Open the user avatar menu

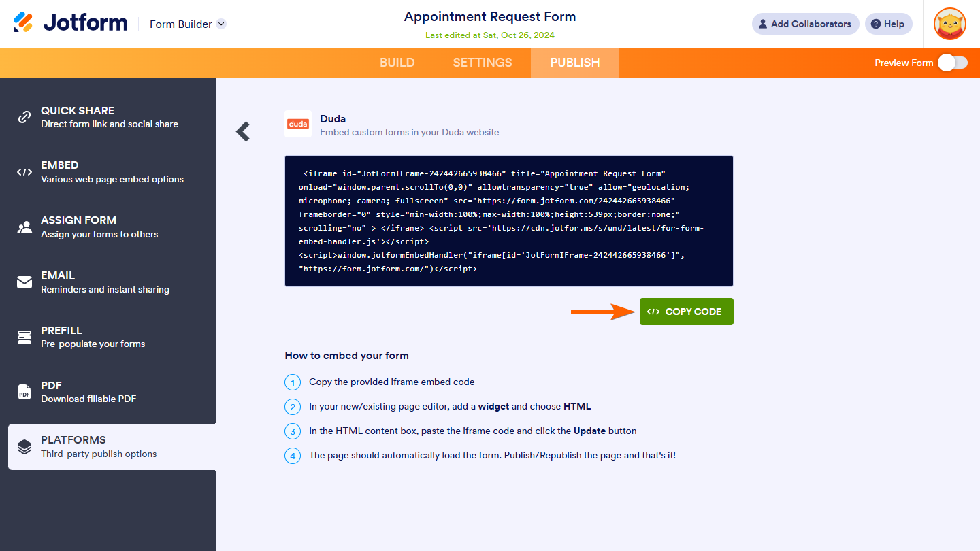coord(949,24)
